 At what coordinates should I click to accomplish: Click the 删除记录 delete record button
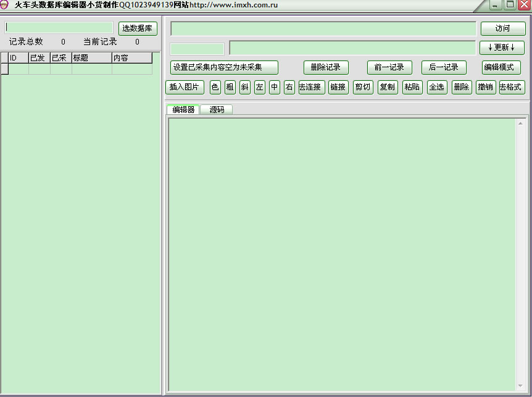(325, 68)
